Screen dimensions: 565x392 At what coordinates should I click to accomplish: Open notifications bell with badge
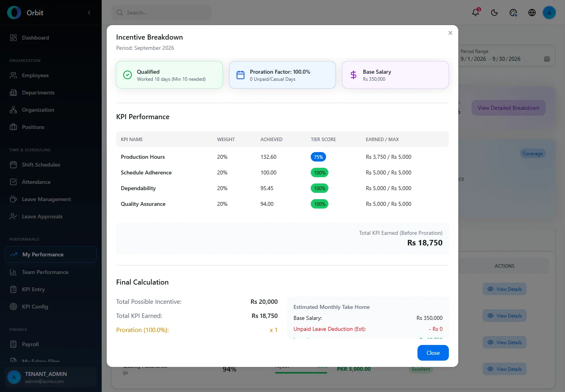[x=476, y=13]
